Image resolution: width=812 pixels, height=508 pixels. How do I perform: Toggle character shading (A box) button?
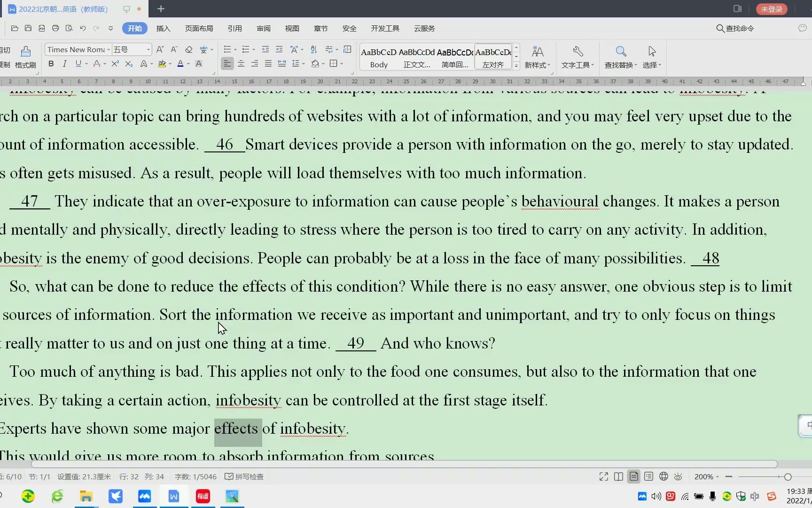pyautogui.click(x=199, y=63)
